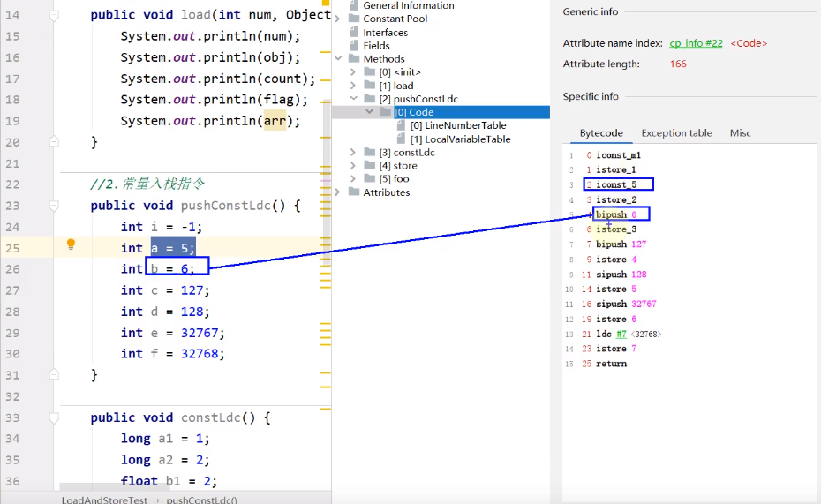Expand the [0] <init> method node

(353, 72)
